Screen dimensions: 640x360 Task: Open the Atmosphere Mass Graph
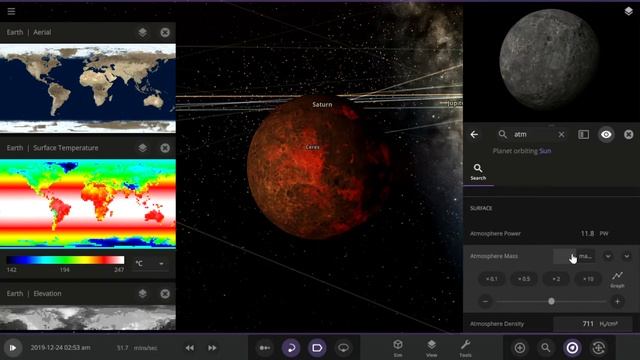(x=617, y=280)
